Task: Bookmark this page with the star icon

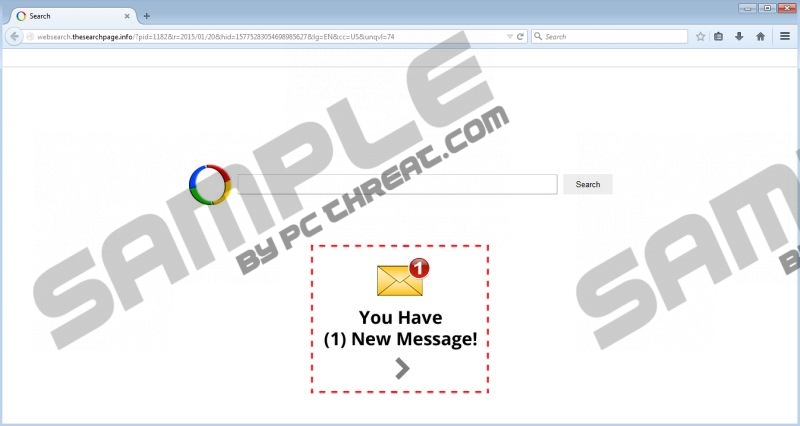Action: 700,36
